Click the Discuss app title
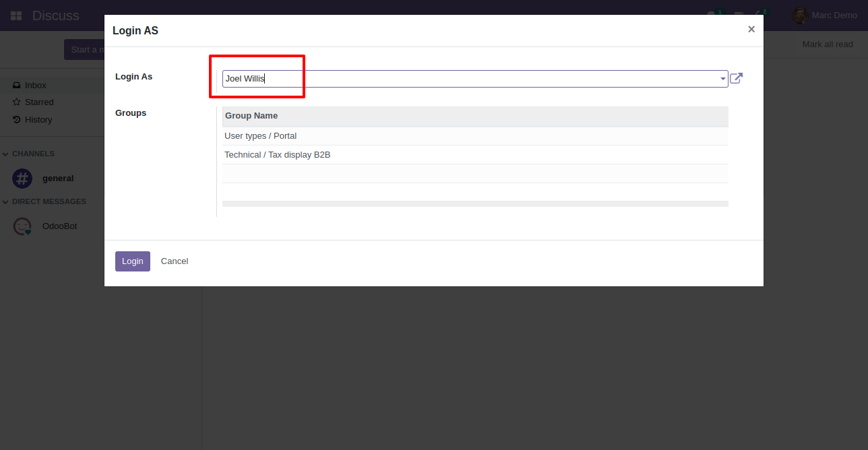This screenshot has height=450, width=868. tap(56, 15)
